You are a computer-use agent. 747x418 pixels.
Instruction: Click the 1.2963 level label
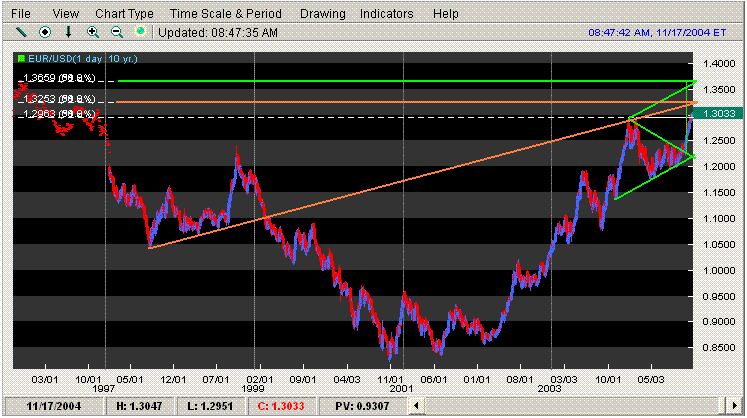point(59,114)
